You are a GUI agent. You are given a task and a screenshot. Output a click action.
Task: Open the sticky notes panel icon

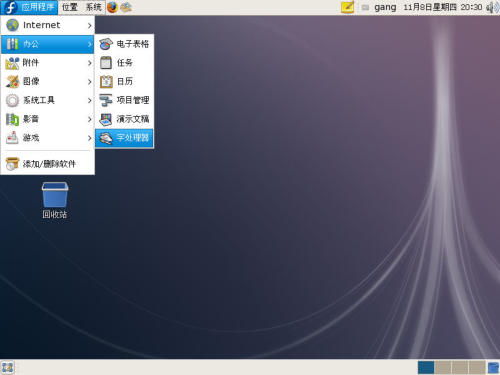tap(347, 7)
